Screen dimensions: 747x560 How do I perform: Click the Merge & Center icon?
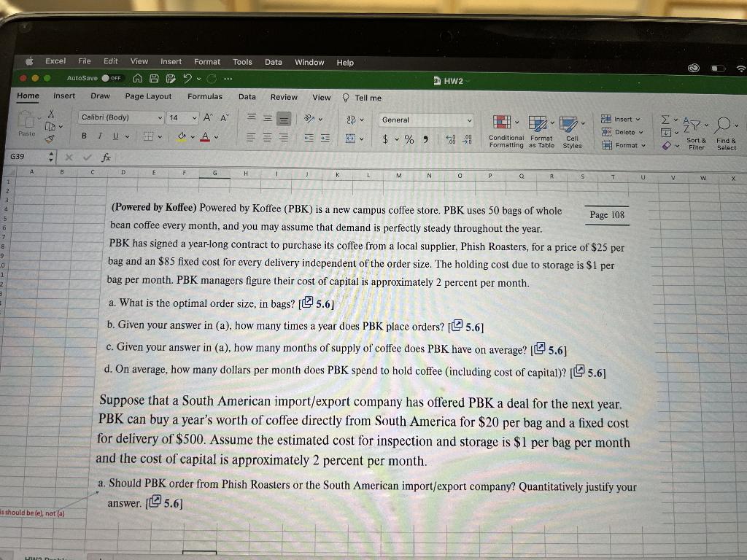pyautogui.click(x=350, y=139)
